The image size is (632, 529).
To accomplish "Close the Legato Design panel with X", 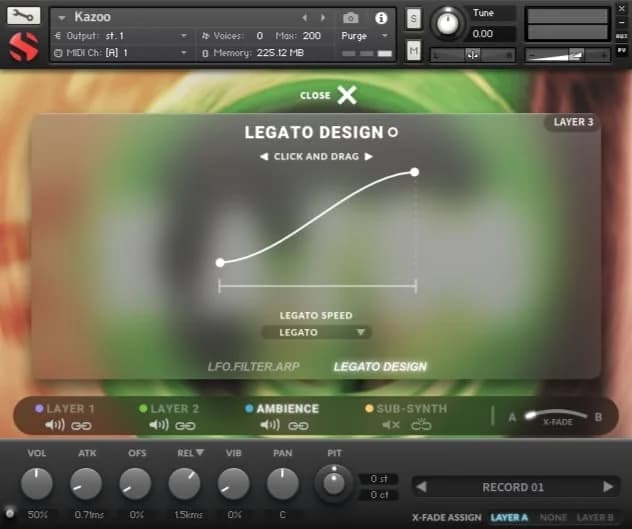I will coord(346,95).
